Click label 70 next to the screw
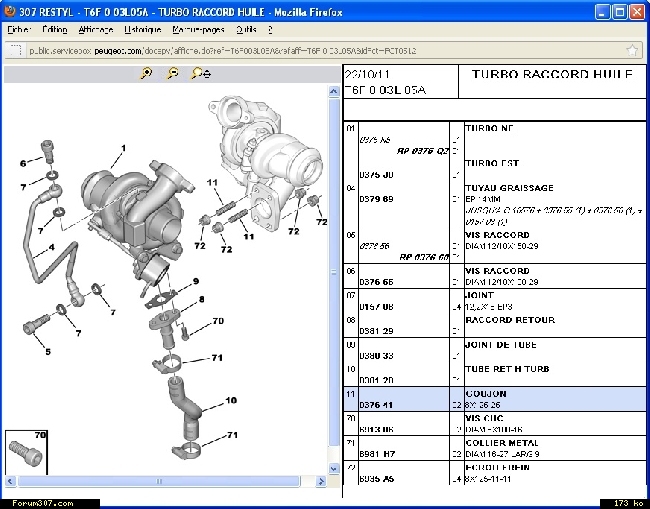Screen dimensions: 650x509 point(218,321)
